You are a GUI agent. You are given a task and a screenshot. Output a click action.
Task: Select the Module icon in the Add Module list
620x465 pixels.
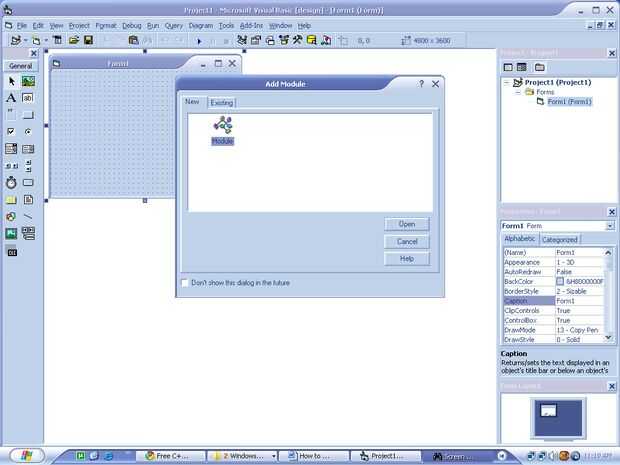(x=223, y=130)
